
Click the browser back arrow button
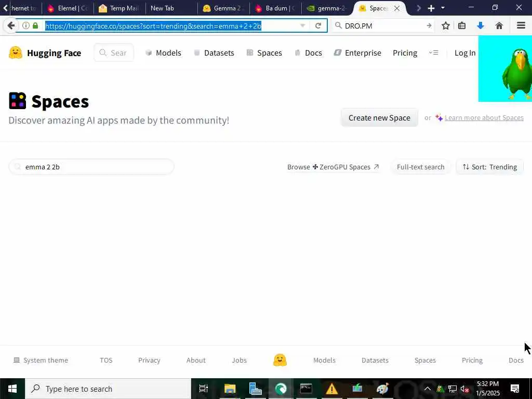(11, 25)
